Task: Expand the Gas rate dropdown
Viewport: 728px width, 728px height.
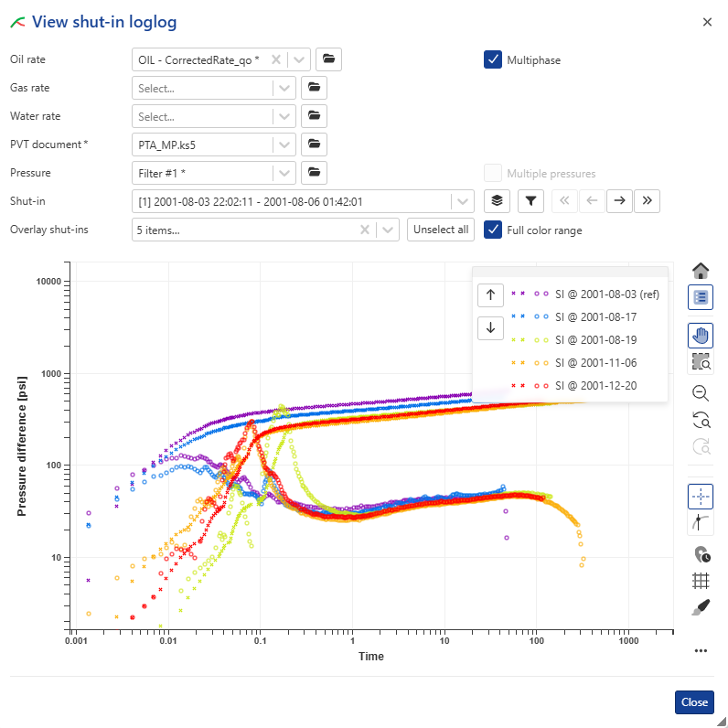Action: click(285, 89)
